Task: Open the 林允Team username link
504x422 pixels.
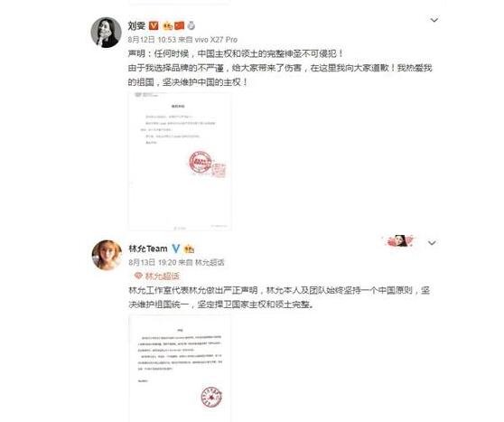Action: tap(148, 249)
